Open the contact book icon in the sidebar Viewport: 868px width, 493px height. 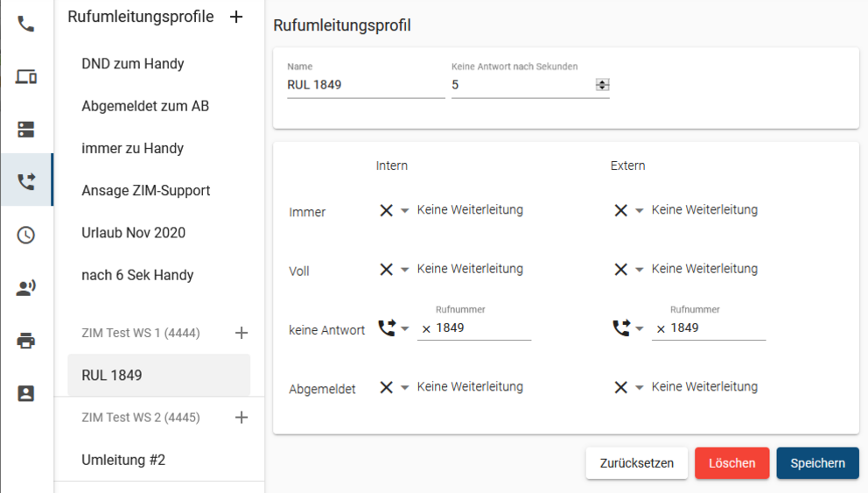tap(26, 393)
